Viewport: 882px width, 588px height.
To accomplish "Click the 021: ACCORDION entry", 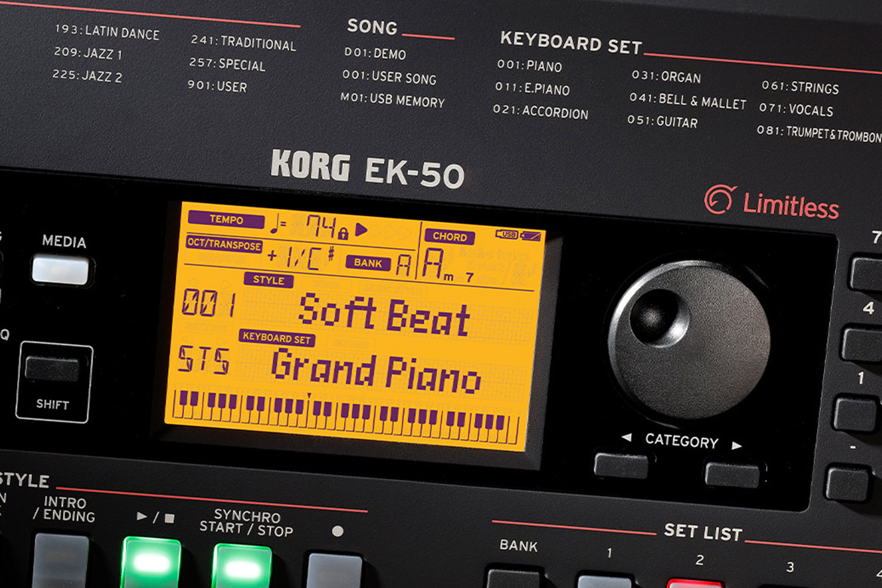I will click(x=540, y=111).
